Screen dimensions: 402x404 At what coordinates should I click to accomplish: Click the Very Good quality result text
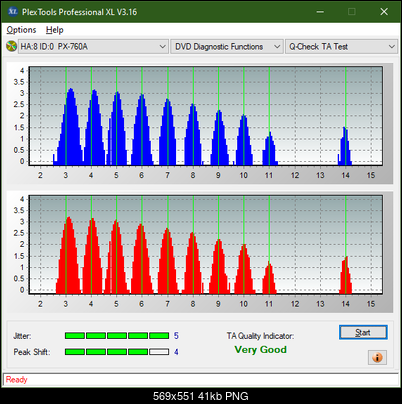click(261, 350)
